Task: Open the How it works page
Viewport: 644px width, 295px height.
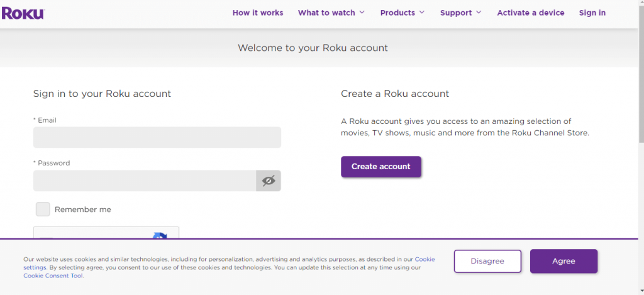Action: pos(258,13)
